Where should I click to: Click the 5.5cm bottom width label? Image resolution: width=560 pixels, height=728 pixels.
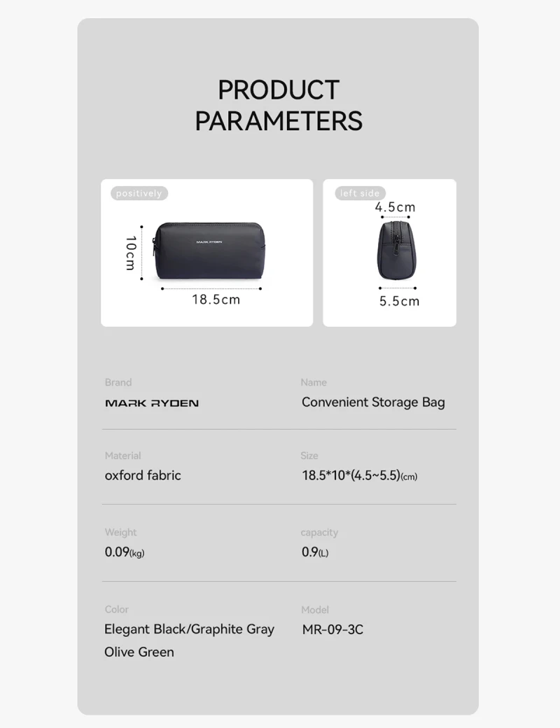pos(399,301)
